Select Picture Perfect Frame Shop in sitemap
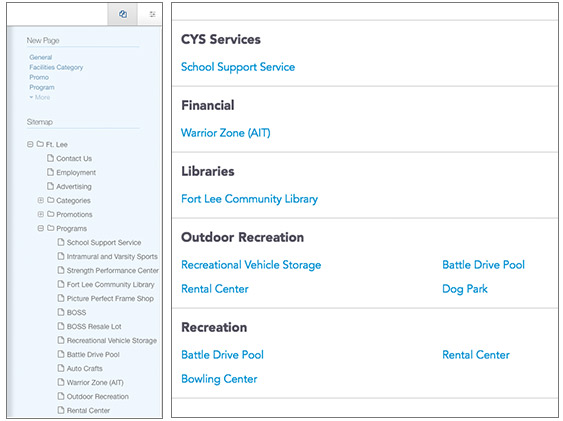Image resolution: width=563 pixels, height=421 pixels. [x=110, y=298]
